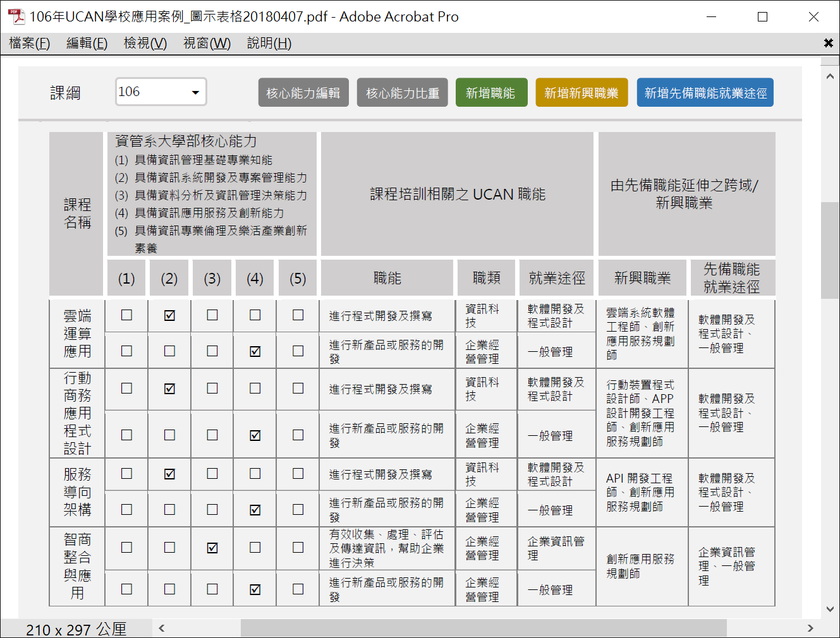This screenshot has width=840, height=638.
Task: Click the 核心能力編輯 button
Action: pyautogui.click(x=303, y=93)
